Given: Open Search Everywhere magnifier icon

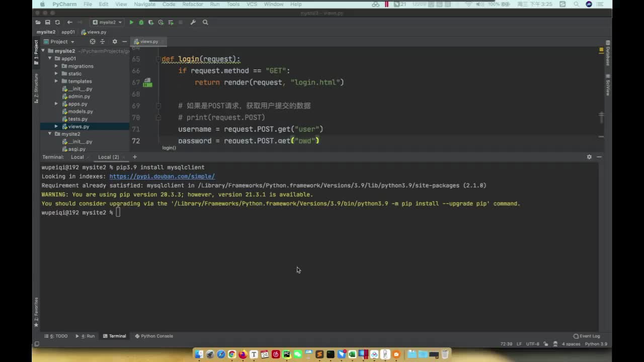Looking at the screenshot, I should tap(205, 22).
